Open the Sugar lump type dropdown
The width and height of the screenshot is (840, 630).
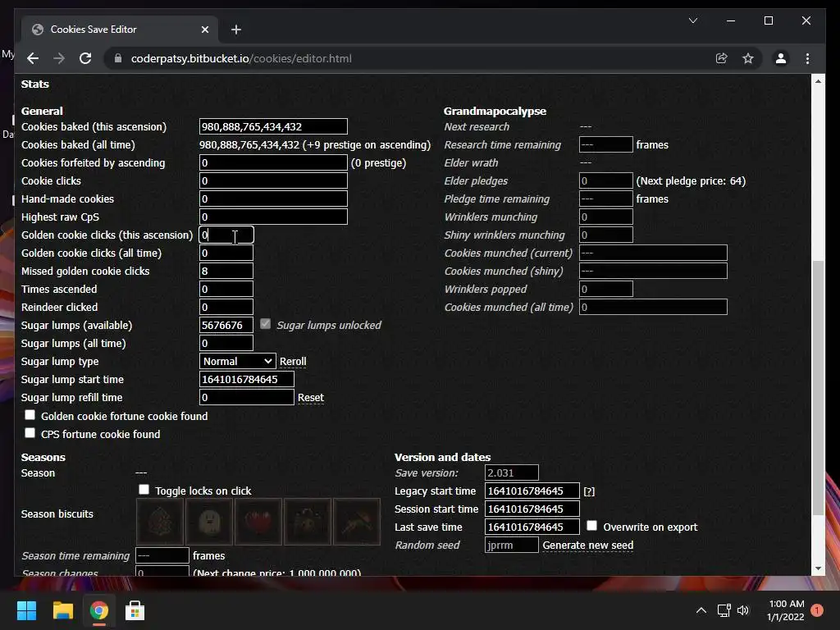pyautogui.click(x=237, y=361)
